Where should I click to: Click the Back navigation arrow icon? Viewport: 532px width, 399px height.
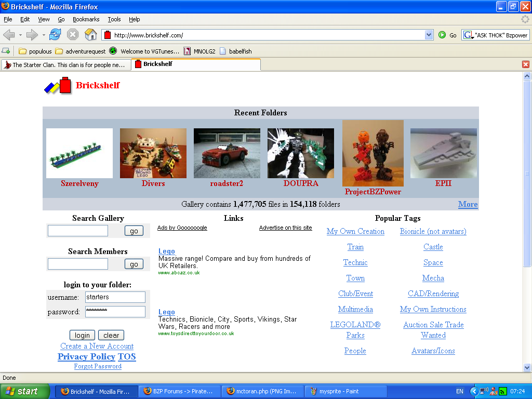[x=9, y=35]
